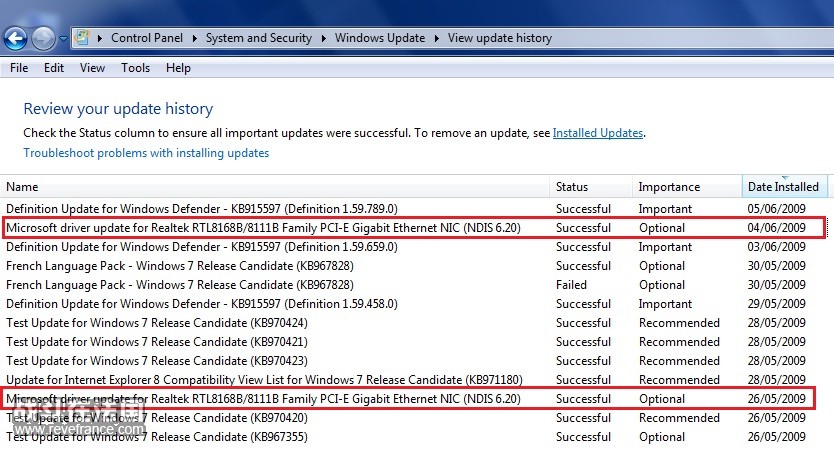Go to Windows Update breadcrumb
Screen dimensions: 834x449
[x=380, y=38]
